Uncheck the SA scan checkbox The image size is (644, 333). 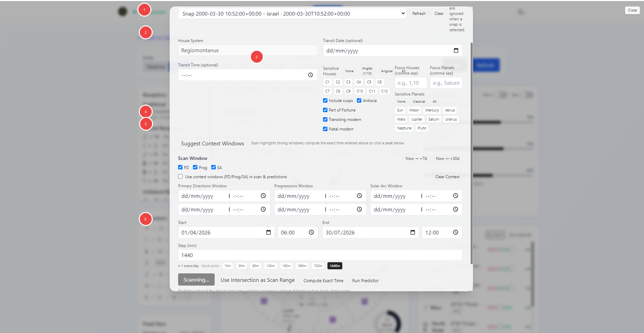[213, 167]
